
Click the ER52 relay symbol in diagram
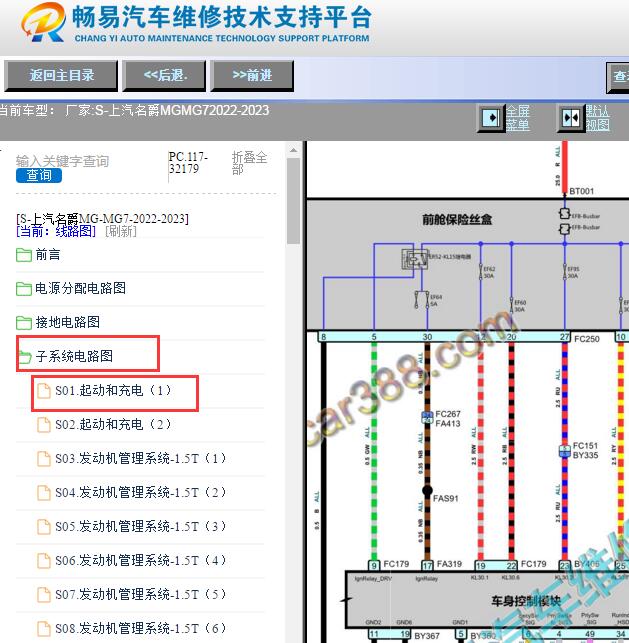pyautogui.click(x=415, y=259)
